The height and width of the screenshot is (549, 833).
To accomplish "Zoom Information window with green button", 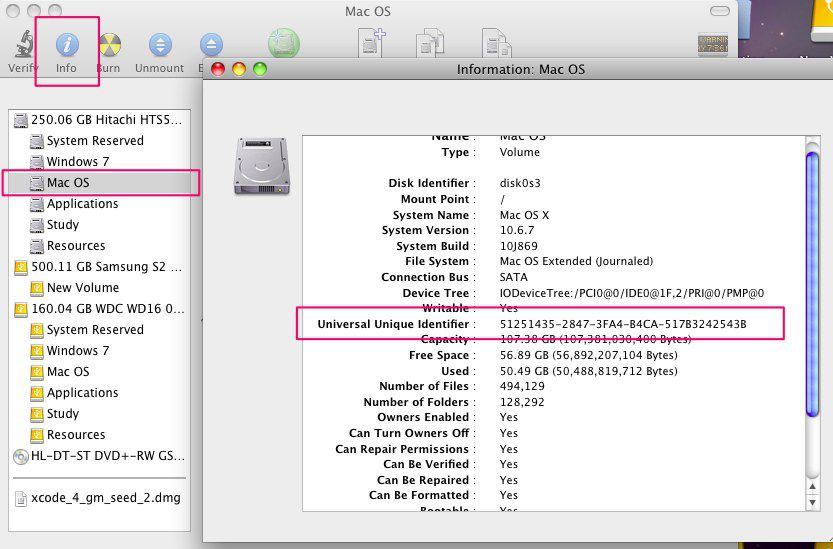I will 260,69.
